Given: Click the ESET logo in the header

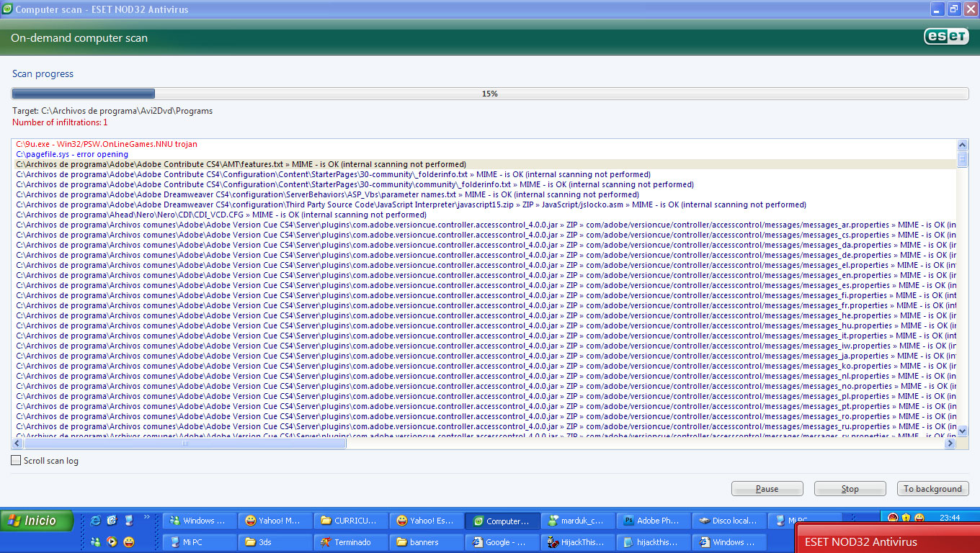Looking at the screenshot, I should [946, 37].
